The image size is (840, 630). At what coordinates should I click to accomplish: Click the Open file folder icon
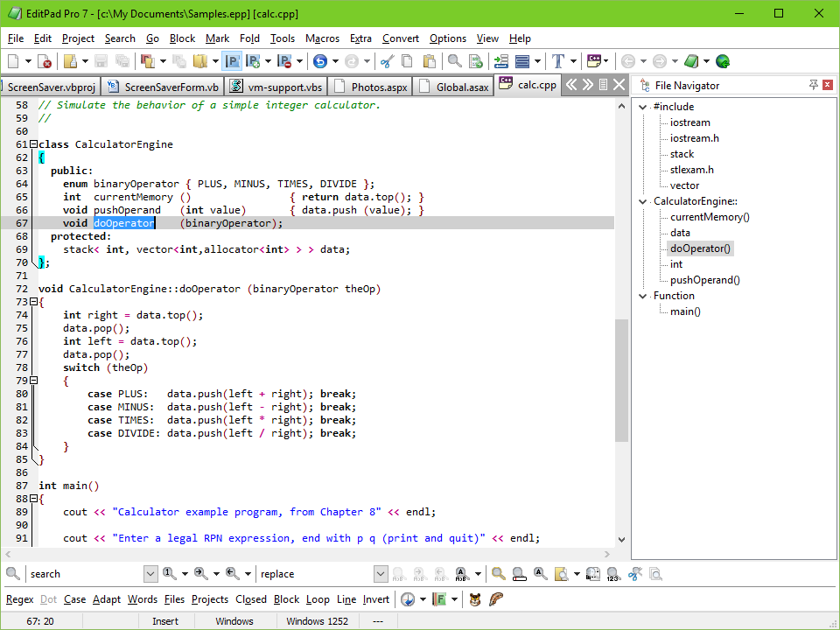(70, 61)
